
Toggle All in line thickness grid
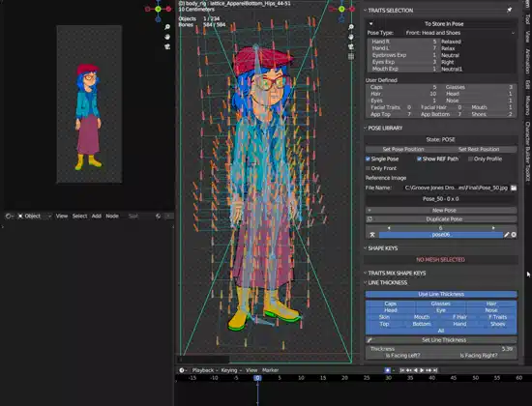coord(441,331)
